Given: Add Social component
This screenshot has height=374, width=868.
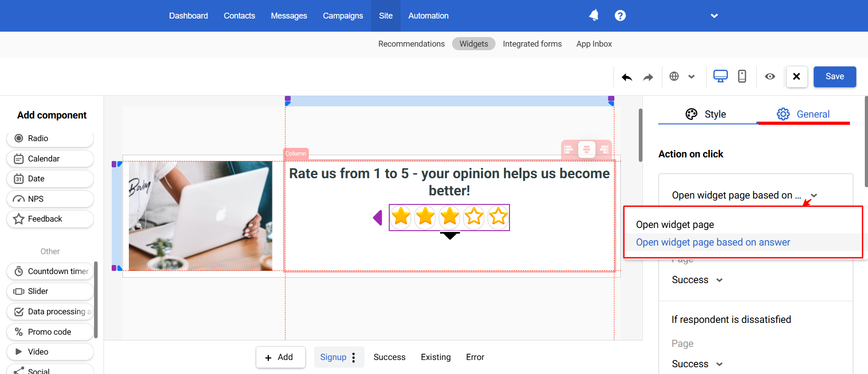Looking at the screenshot, I should coord(50,369).
